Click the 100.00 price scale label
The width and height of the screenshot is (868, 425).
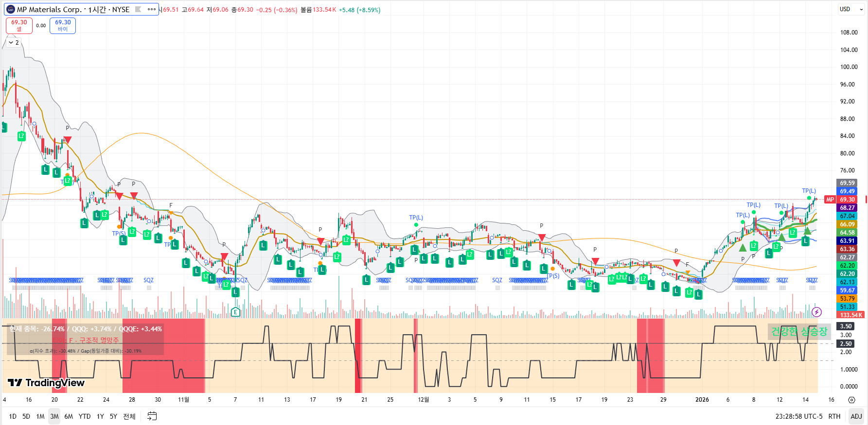849,67
